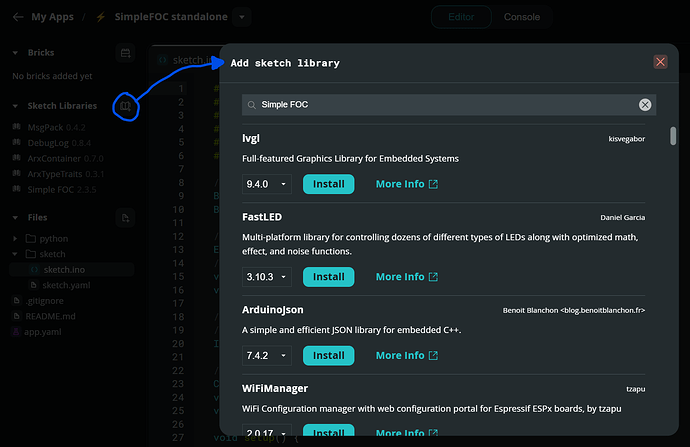
Task: Click the search magnifier icon
Action: (x=252, y=105)
